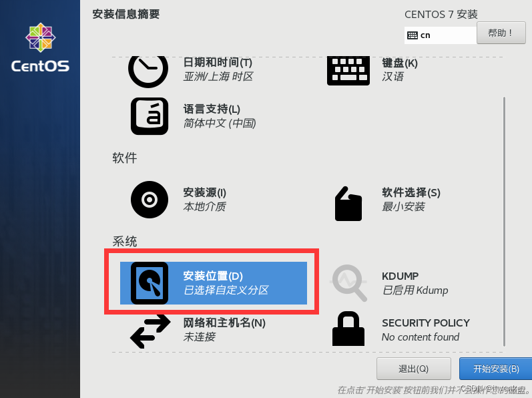Click the keyboard layout icon
This screenshot has height=398, width=532.
pos(348,71)
